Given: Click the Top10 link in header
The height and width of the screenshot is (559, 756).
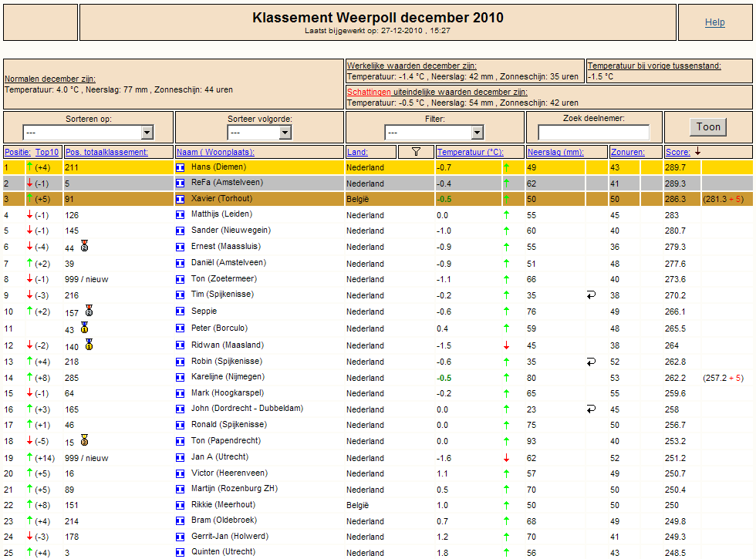Looking at the screenshot, I should click(x=47, y=153).
